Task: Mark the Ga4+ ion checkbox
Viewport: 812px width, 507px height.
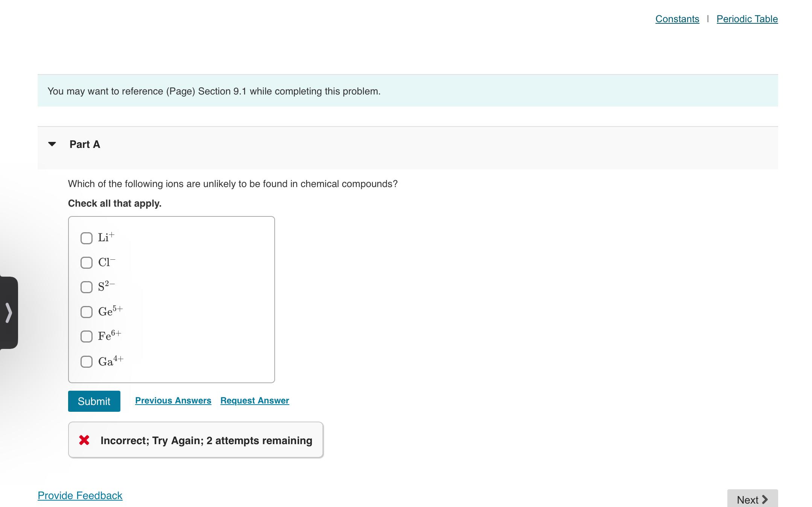Action: (87, 362)
